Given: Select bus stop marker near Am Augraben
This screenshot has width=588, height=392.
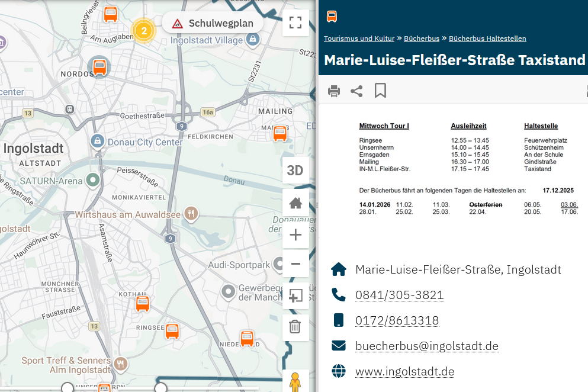Looking at the screenshot, I should 110,14.
